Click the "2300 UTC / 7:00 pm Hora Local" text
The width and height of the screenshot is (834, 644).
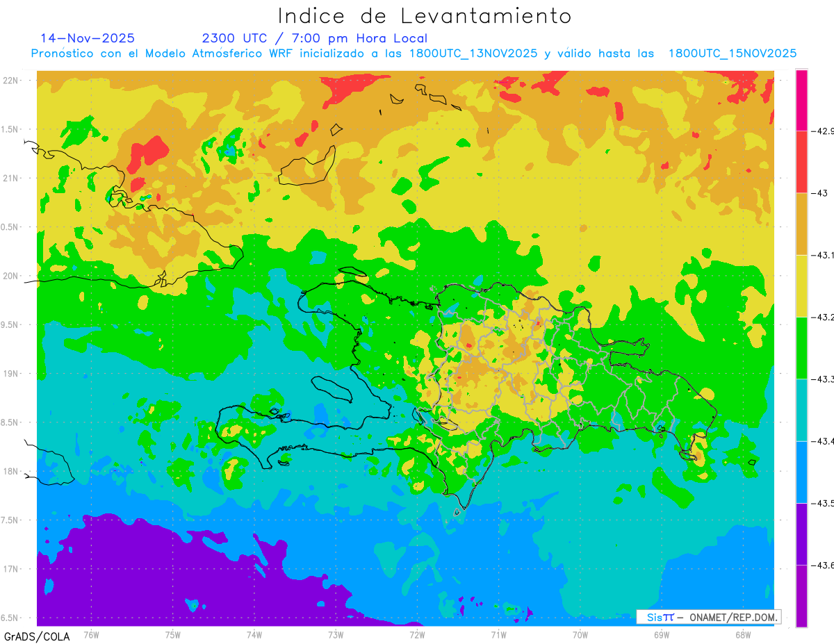(315, 39)
